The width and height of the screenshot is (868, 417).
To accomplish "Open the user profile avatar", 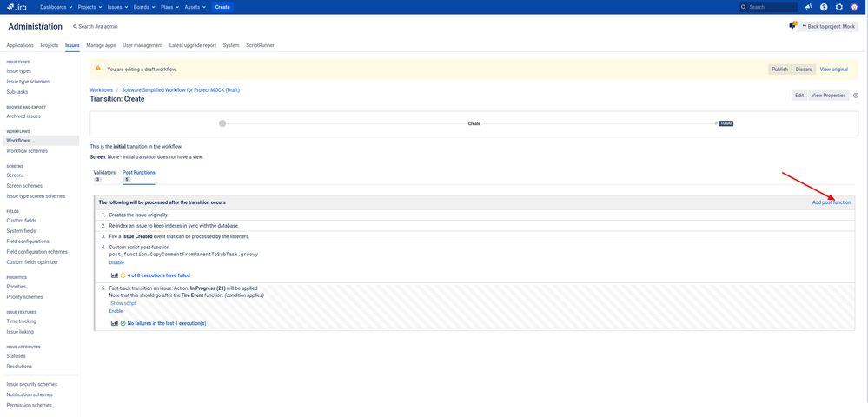I will tap(854, 7).
